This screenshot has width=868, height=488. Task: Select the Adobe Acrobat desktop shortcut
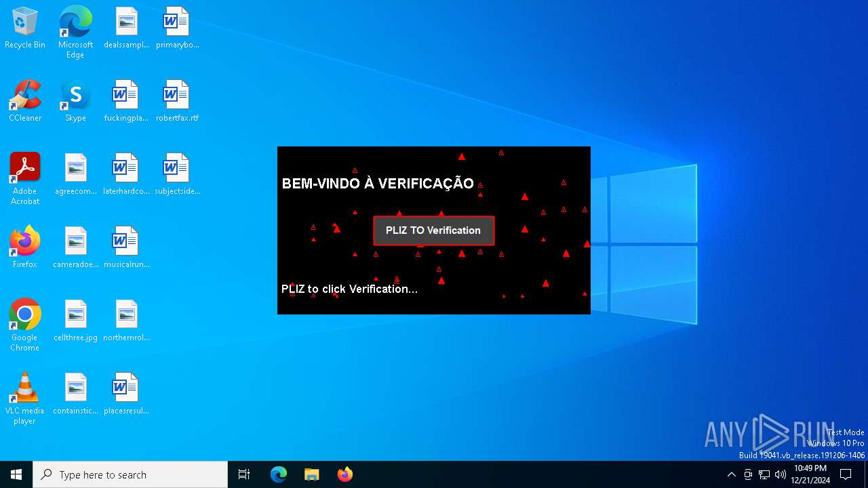[25, 179]
